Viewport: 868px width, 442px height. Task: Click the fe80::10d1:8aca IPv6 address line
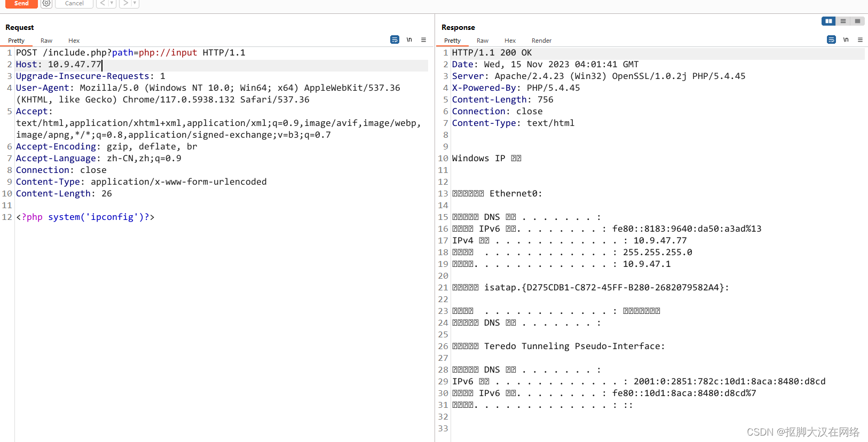[x=604, y=393]
